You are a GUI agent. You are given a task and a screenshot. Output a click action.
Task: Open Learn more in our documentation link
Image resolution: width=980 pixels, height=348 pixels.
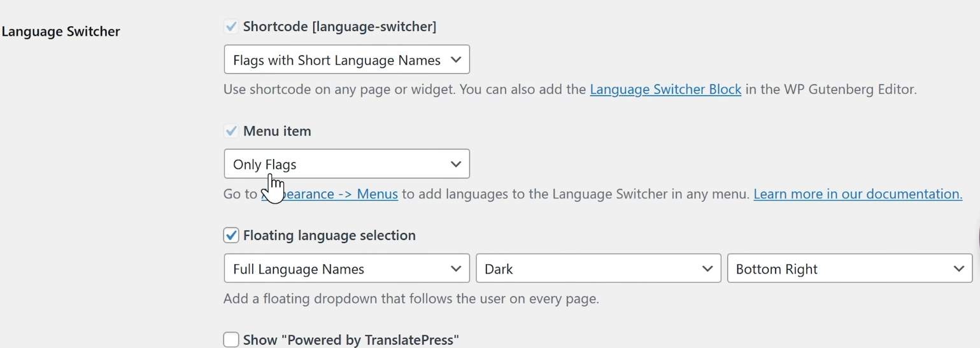857,194
